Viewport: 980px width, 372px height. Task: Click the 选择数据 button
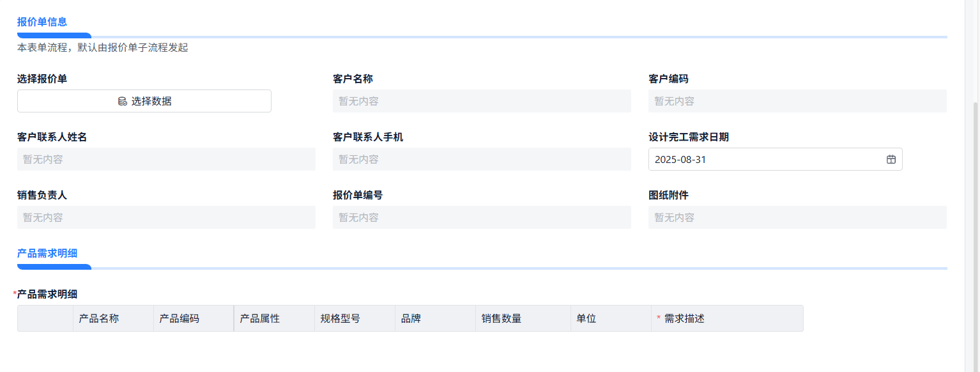tap(144, 101)
